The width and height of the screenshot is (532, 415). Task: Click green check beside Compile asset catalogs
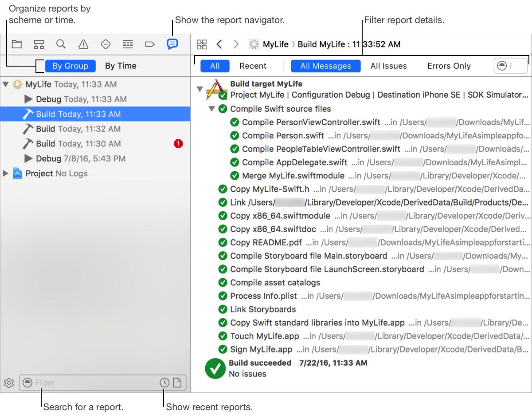tap(223, 283)
